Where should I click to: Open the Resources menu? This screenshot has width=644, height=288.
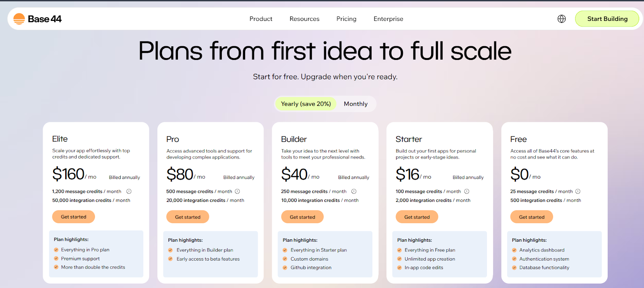(x=304, y=19)
